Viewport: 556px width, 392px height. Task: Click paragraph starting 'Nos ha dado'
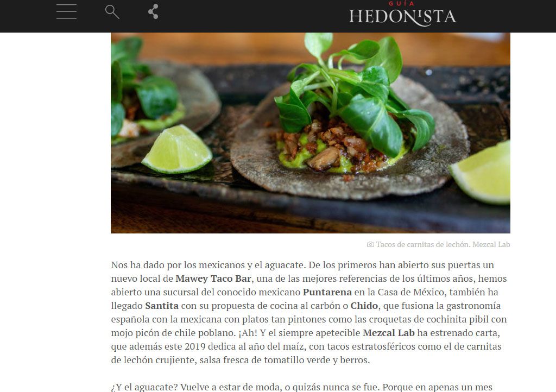click(x=309, y=313)
